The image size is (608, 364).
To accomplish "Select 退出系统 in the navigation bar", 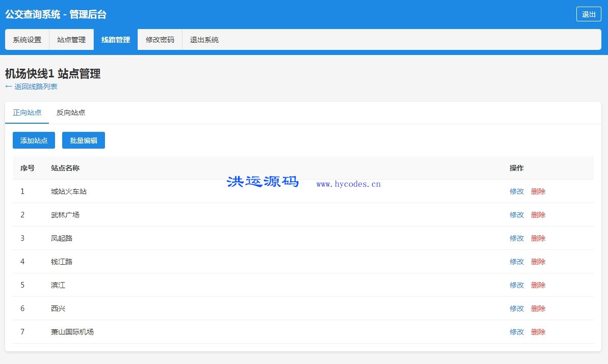I will (x=203, y=39).
